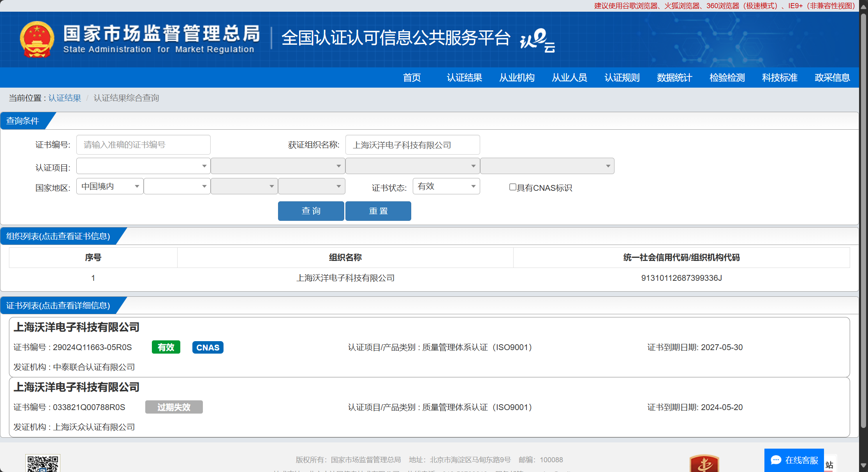Click the 重置 reset button
The image size is (868, 472).
point(378,211)
